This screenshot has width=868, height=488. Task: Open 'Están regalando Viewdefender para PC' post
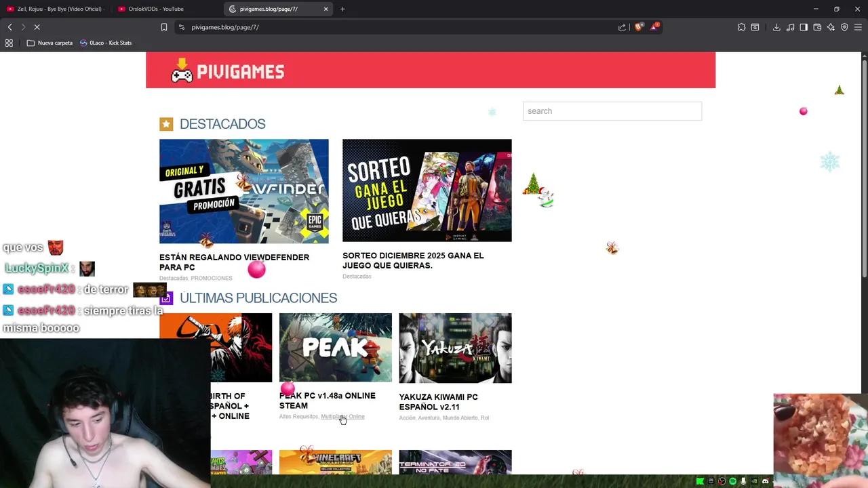[x=234, y=262]
